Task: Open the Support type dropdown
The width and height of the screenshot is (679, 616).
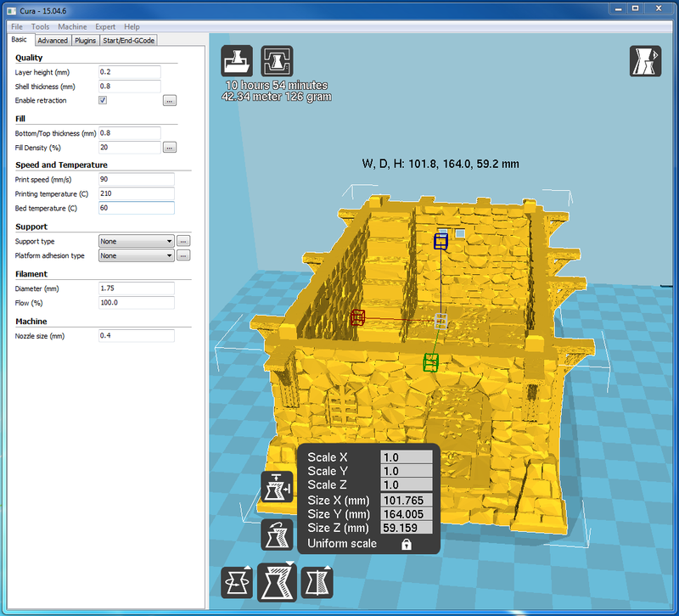Action: [x=137, y=241]
